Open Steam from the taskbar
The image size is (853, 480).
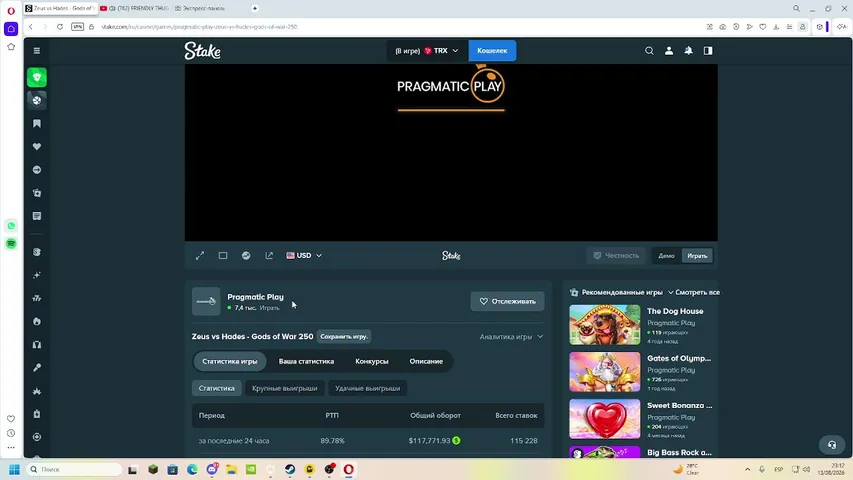point(290,469)
